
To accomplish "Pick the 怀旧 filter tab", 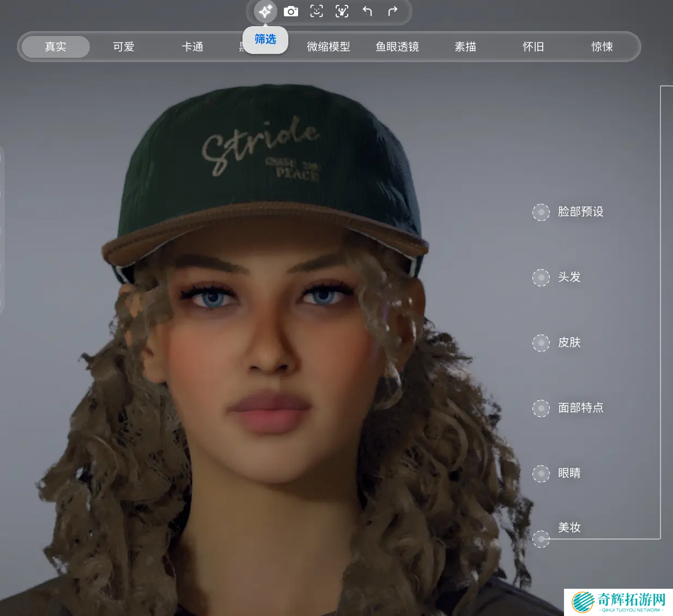I will point(533,47).
